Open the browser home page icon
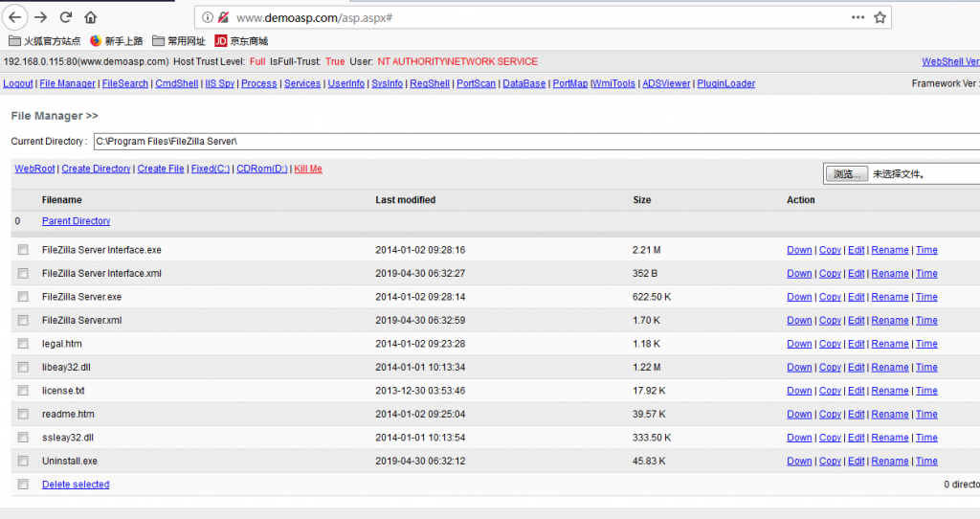The image size is (980, 519). click(x=91, y=17)
